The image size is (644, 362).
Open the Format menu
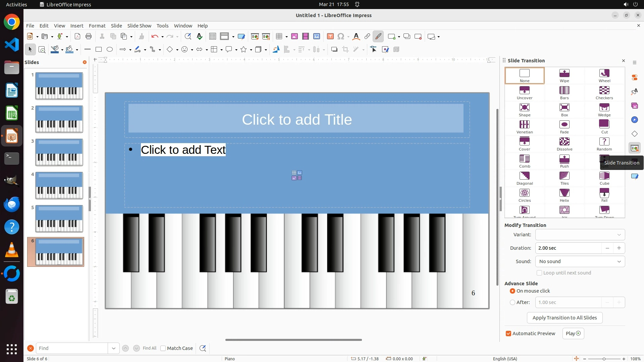[97, 26]
